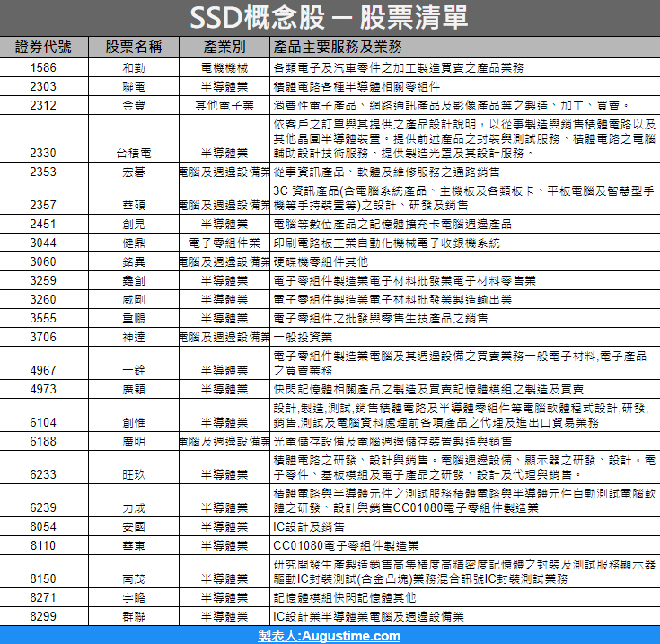Image resolution: width=660 pixels, height=644 pixels.
Task: Select stock name 創見
Action: point(134,225)
